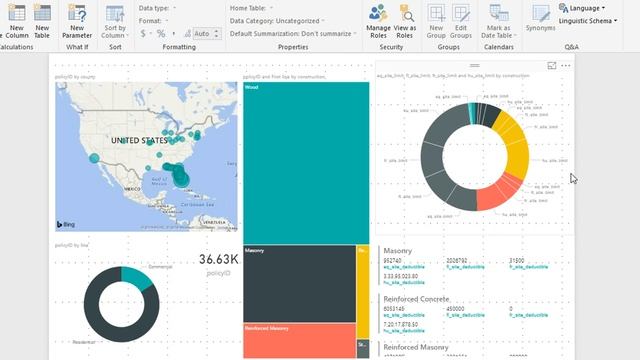Screen dimensions: 640x360
Task: Click value 450000 in Reinforced Concrete card
Action: [455, 309]
